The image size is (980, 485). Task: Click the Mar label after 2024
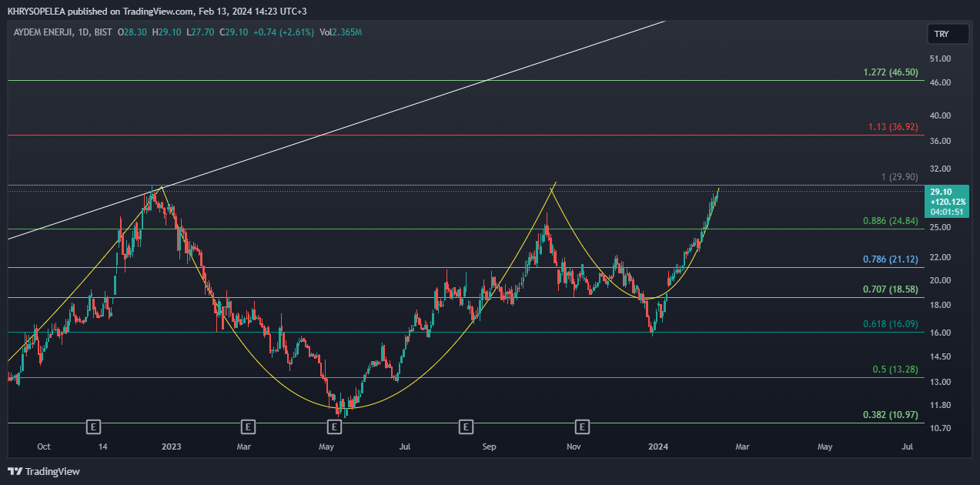pyautogui.click(x=741, y=447)
